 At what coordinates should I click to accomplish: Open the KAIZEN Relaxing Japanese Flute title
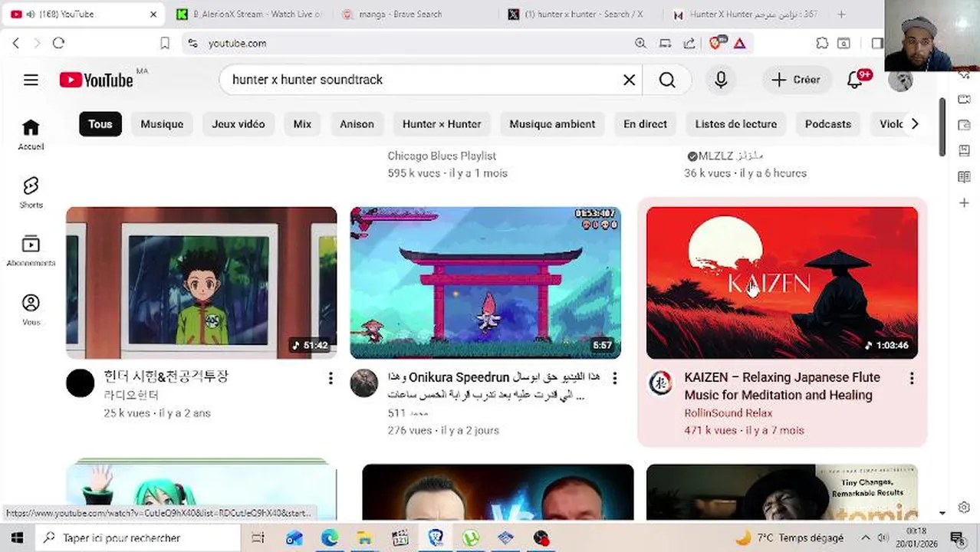click(x=782, y=386)
